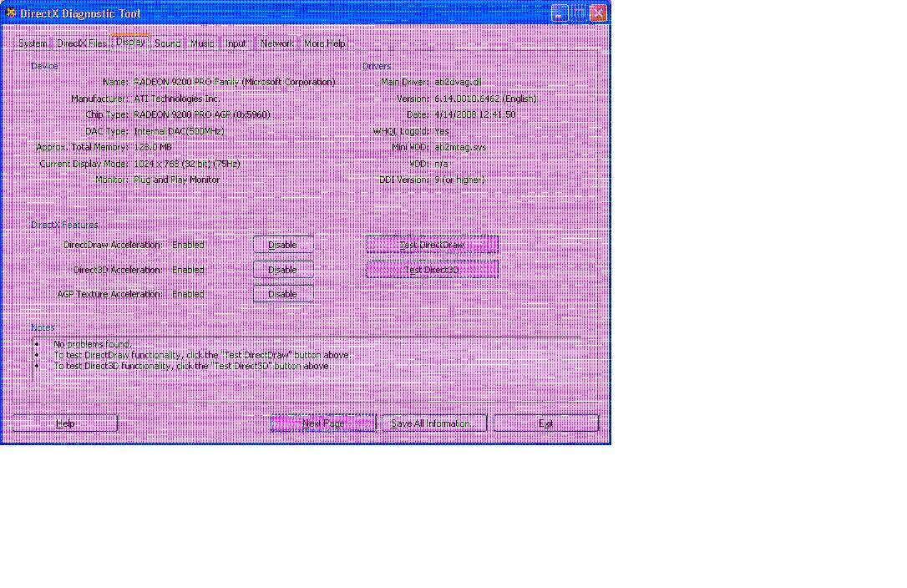
Task: Click the Direct3D Acceleration Enabled status
Action: (188, 270)
